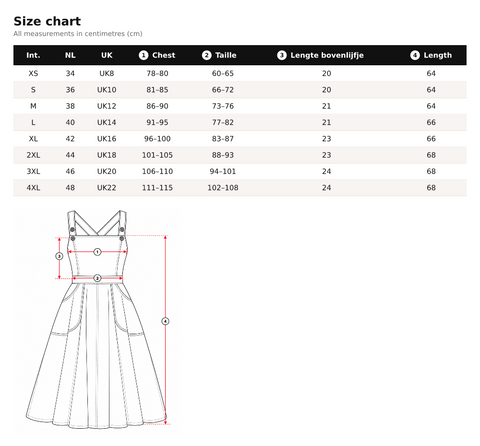The image size is (480, 446).
Task: Select the '4XL' size cell
Action: click(x=33, y=188)
